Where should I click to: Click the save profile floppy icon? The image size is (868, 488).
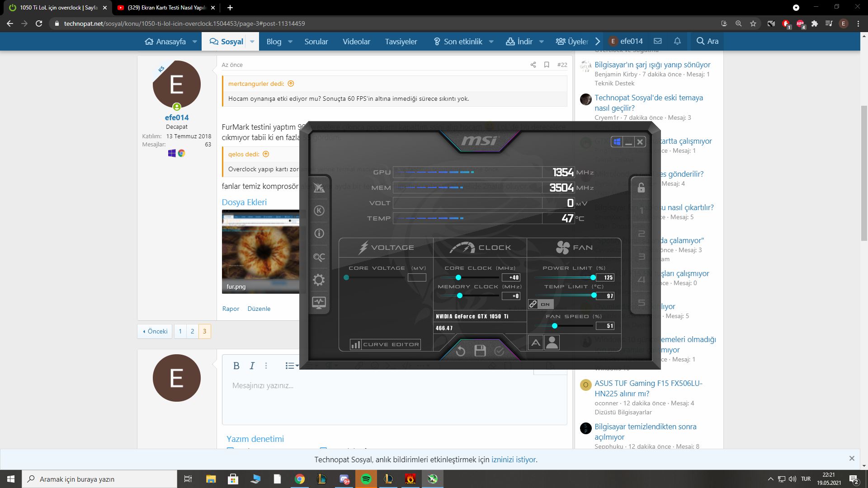(480, 351)
